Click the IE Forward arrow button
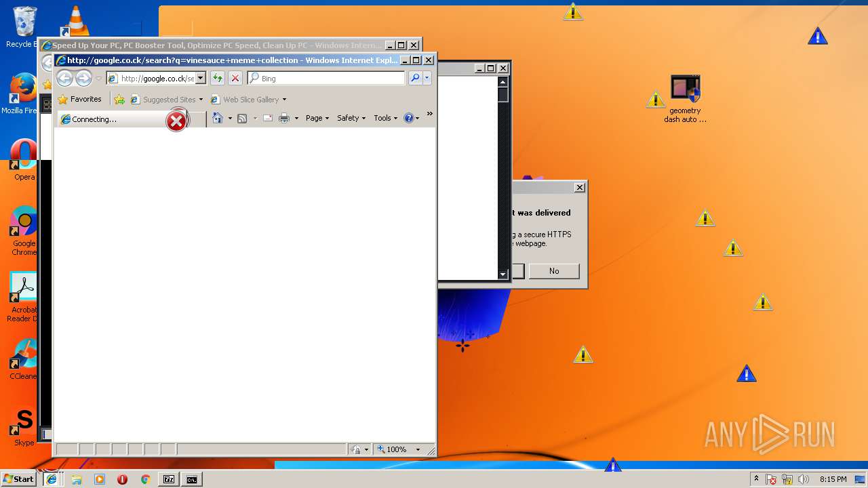 [x=83, y=79]
